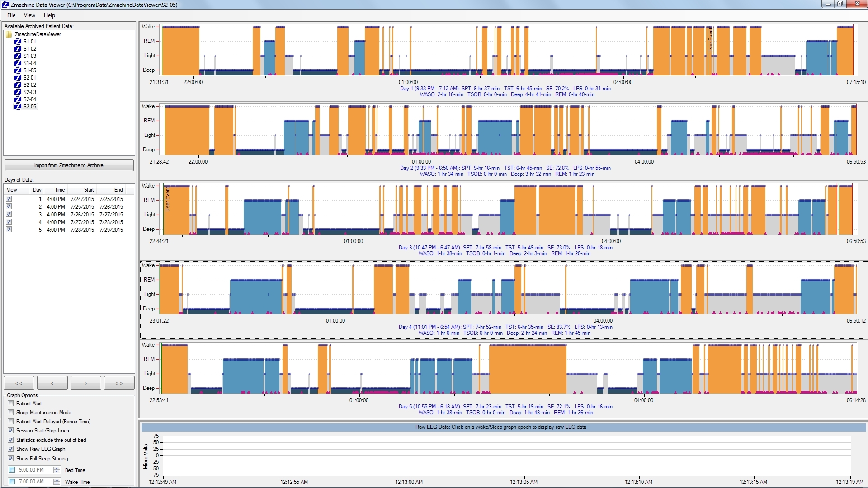
Task: Click User Event marker on Day 1 graph
Action: pos(710,41)
